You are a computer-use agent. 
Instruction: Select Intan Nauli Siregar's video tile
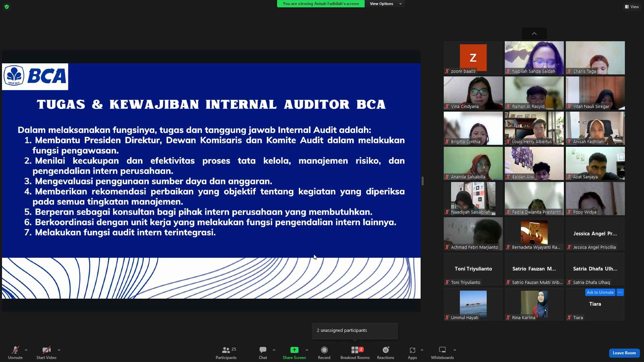[x=595, y=93]
